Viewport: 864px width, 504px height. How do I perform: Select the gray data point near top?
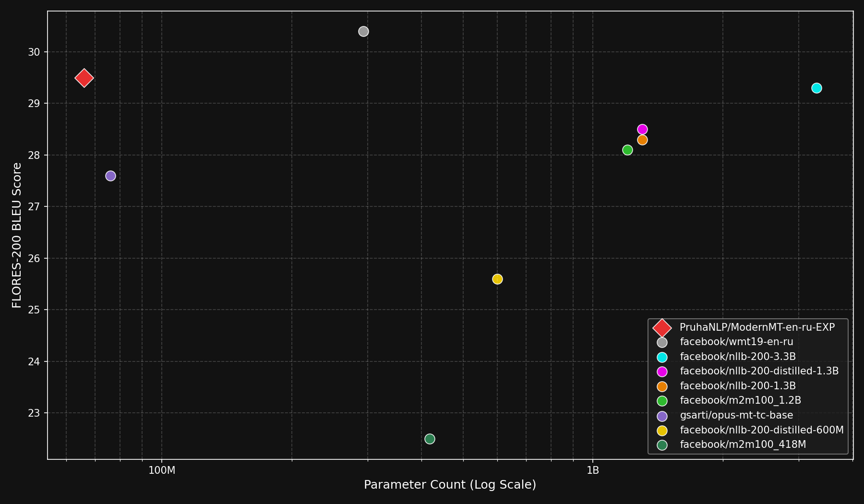click(363, 32)
